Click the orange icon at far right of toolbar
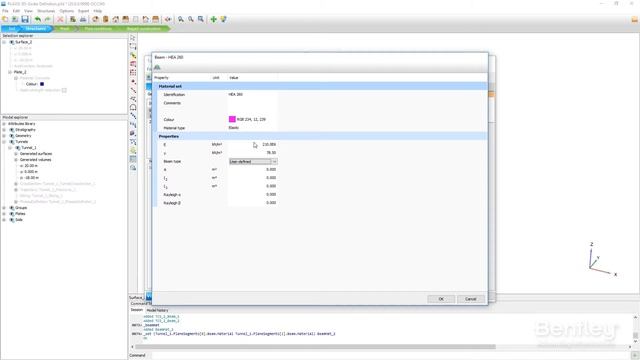The width and height of the screenshot is (640, 360). coord(634,19)
